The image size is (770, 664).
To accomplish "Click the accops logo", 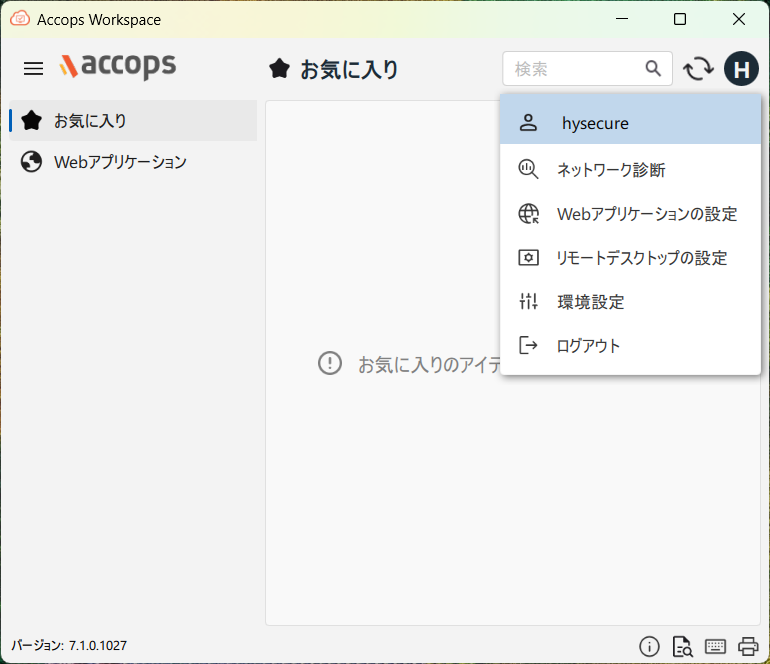I will pyautogui.click(x=117, y=66).
